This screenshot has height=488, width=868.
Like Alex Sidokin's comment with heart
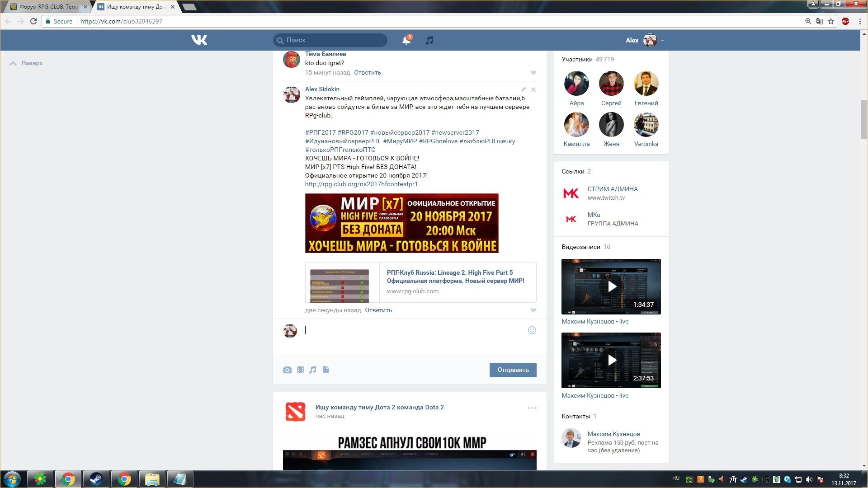pyautogui.click(x=533, y=310)
